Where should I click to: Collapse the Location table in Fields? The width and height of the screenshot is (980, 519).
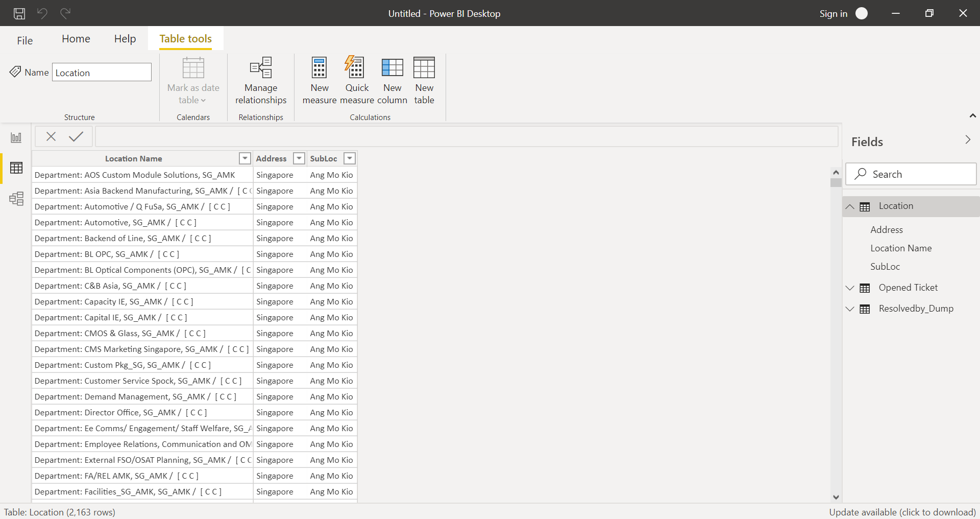click(850, 206)
